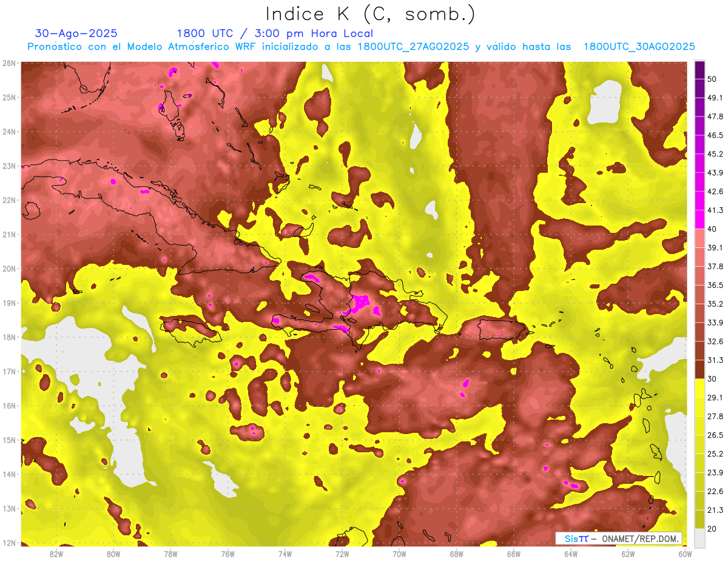
Task: Click the color scale value 49.1
Action: coord(715,98)
